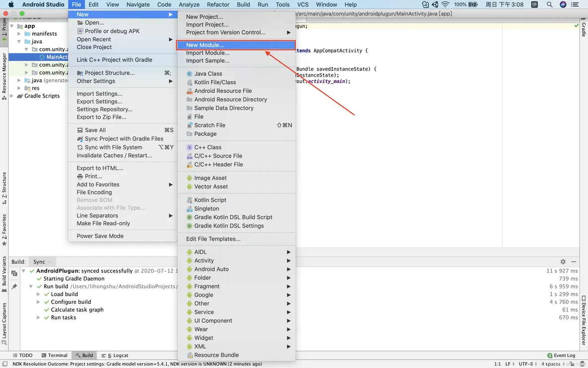Viewport: 588px width, 368px height.
Task: Click the C/C++ Header File icon
Action: tap(189, 165)
